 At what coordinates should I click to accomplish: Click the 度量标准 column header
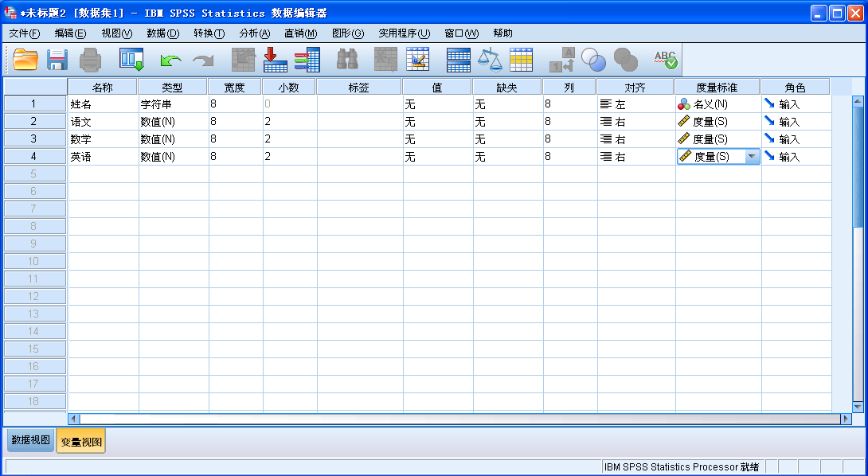coord(717,87)
